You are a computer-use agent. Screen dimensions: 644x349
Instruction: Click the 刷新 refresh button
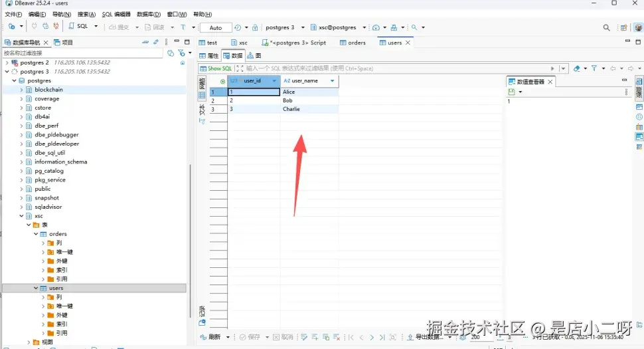point(210,337)
